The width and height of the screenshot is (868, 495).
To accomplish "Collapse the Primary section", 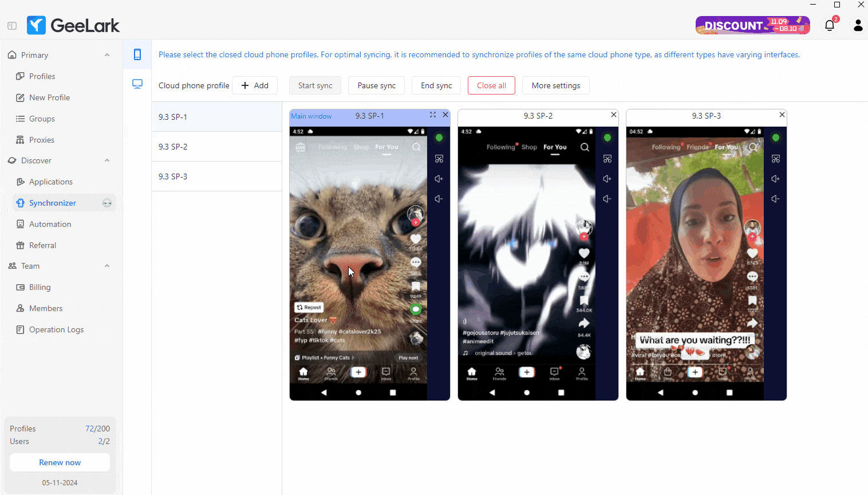I will point(106,54).
